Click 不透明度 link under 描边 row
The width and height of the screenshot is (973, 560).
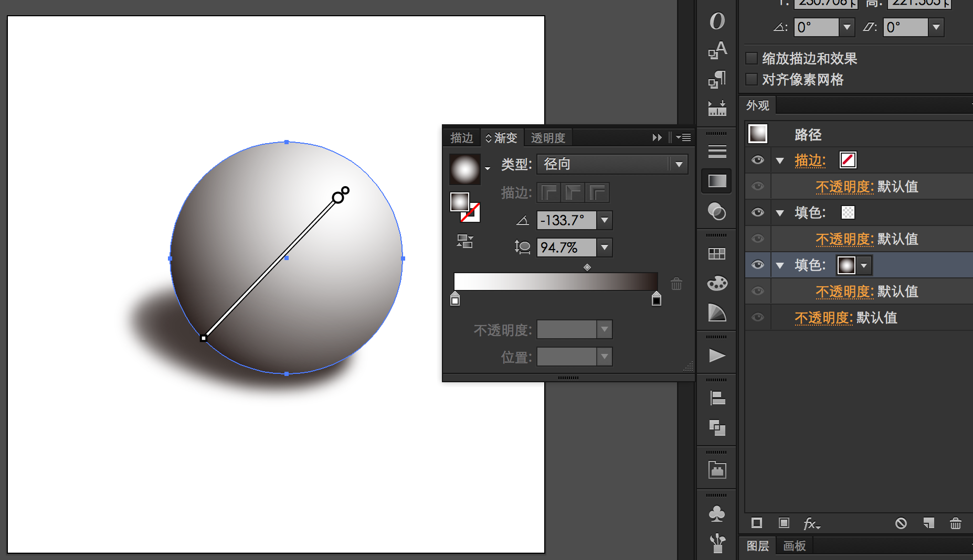coord(844,187)
